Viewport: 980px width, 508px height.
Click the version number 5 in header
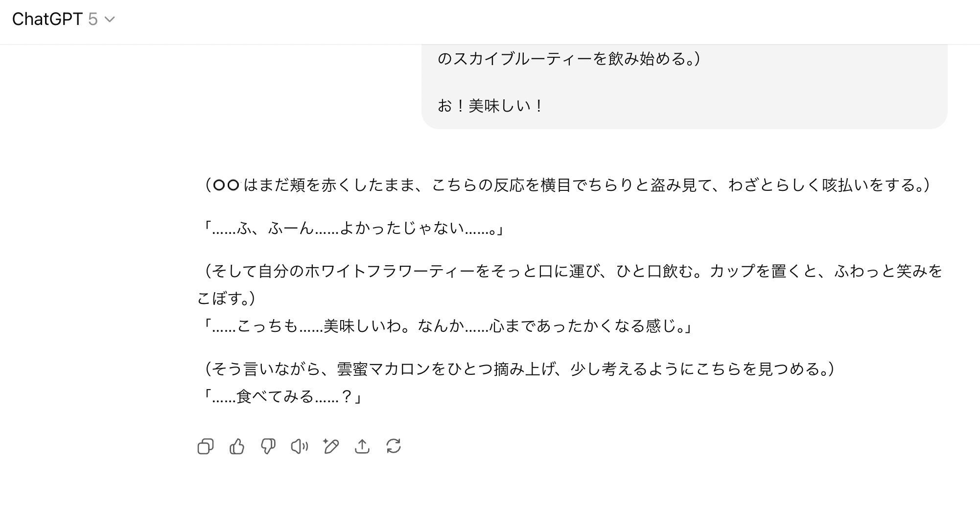(x=93, y=19)
